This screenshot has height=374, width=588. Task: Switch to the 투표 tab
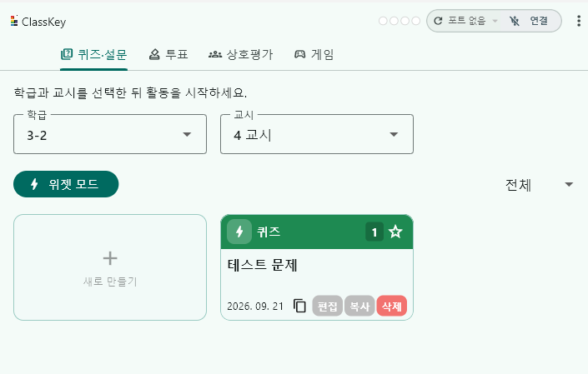(168, 55)
